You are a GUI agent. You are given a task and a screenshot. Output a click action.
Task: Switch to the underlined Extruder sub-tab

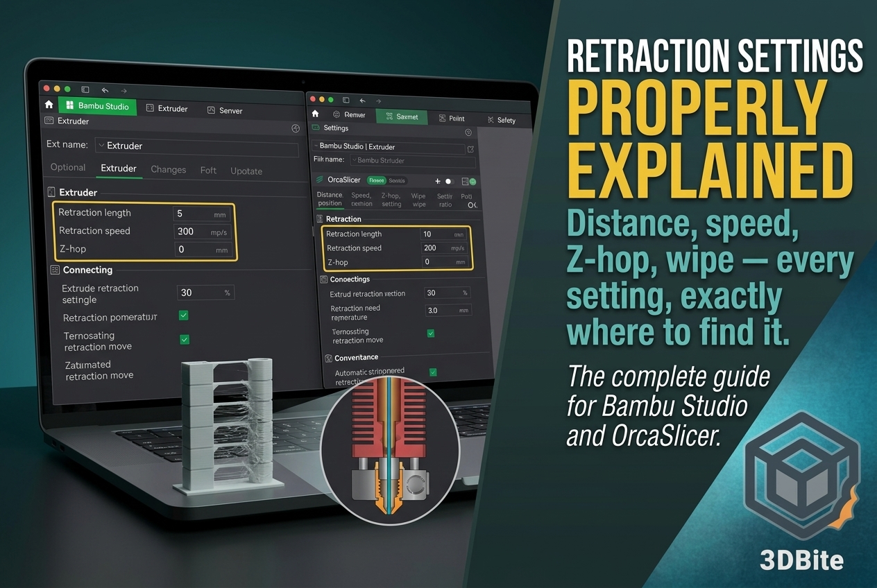tap(119, 168)
